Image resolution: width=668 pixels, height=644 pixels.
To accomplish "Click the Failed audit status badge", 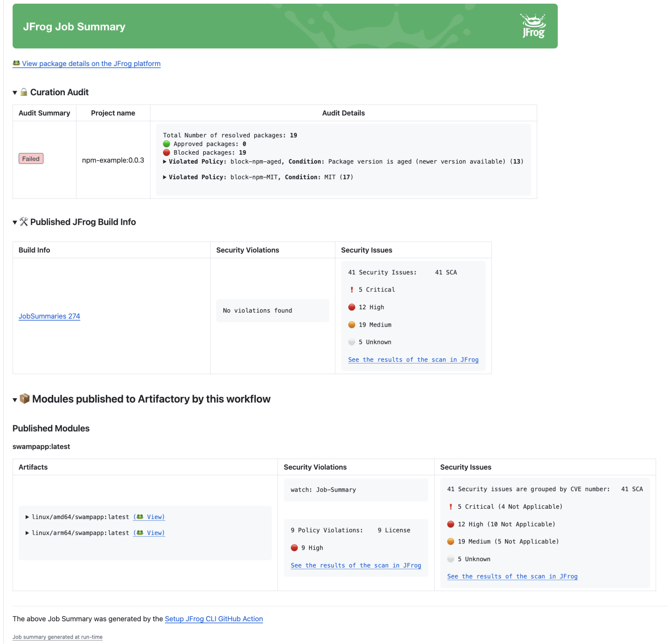I will click(x=31, y=158).
